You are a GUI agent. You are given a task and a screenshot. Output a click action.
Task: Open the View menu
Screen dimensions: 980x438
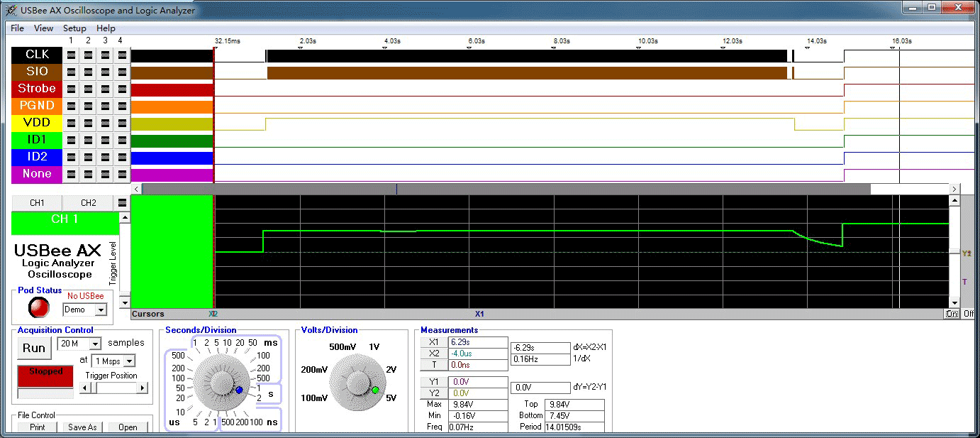click(x=43, y=28)
